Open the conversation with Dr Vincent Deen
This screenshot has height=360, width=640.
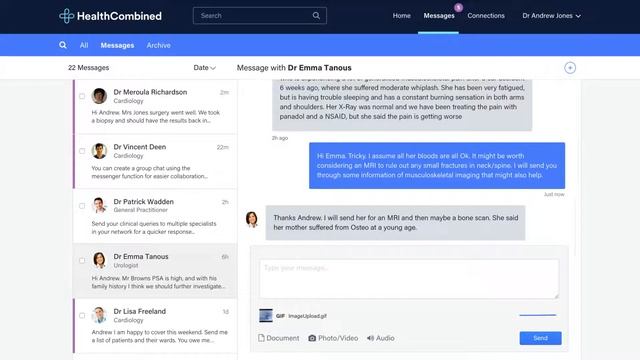tap(156, 162)
